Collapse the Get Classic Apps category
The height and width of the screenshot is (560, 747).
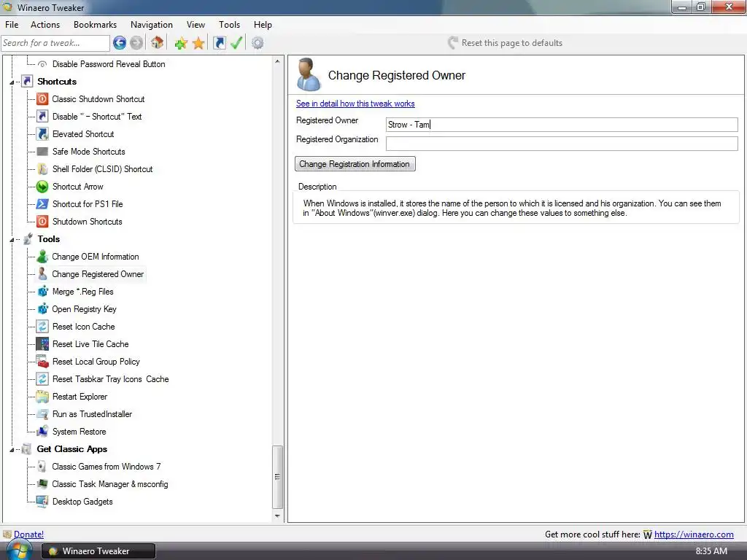pos(12,449)
